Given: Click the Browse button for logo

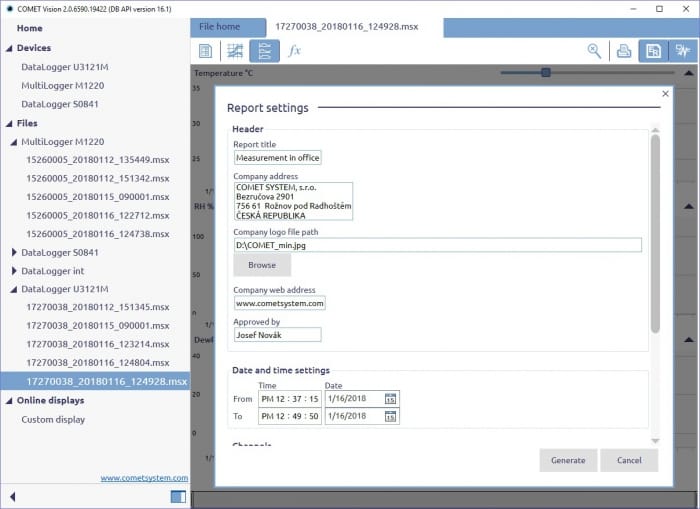Looking at the screenshot, I should pyautogui.click(x=262, y=265).
